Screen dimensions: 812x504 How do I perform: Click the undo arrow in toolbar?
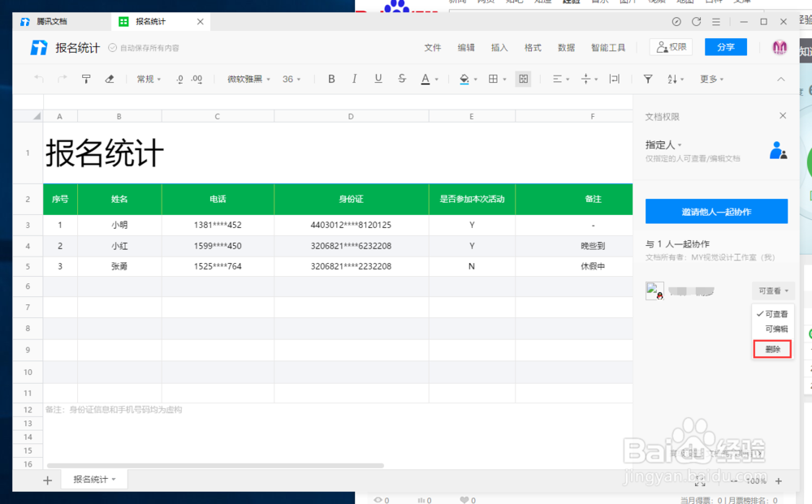[x=39, y=79]
